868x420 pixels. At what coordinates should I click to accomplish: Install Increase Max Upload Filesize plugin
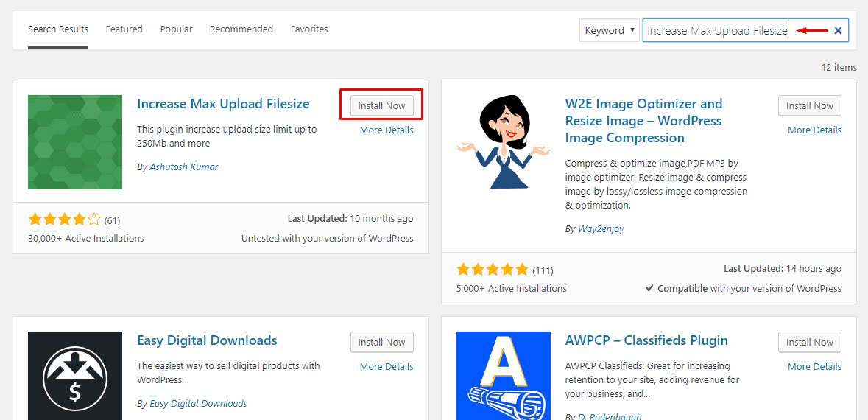pos(382,105)
